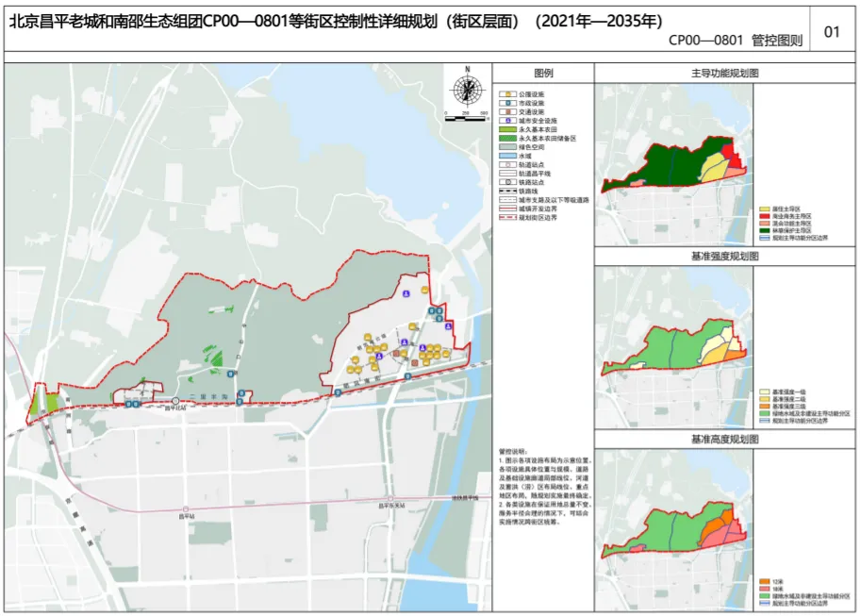Click the 公服设施 legend symbol

[x=507, y=94]
